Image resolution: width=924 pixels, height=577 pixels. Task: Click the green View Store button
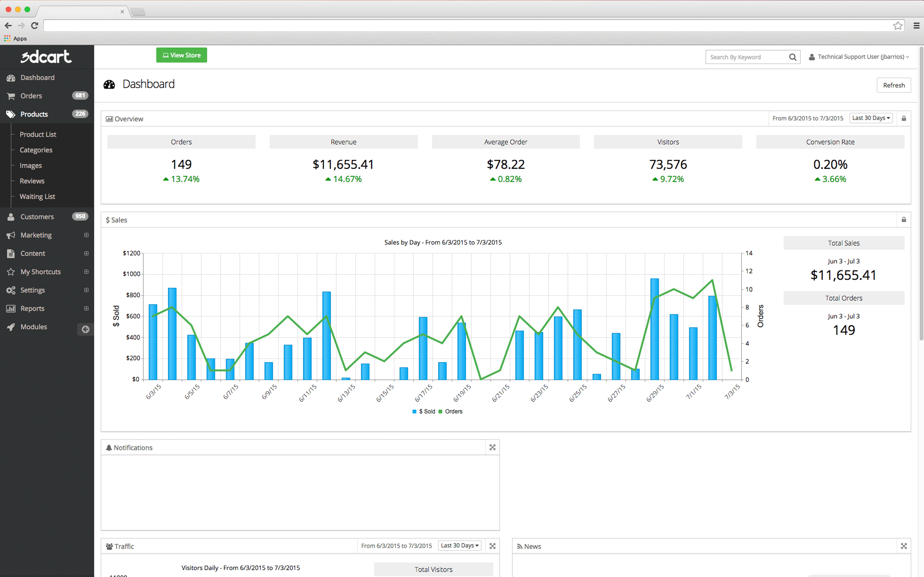click(181, 55)
